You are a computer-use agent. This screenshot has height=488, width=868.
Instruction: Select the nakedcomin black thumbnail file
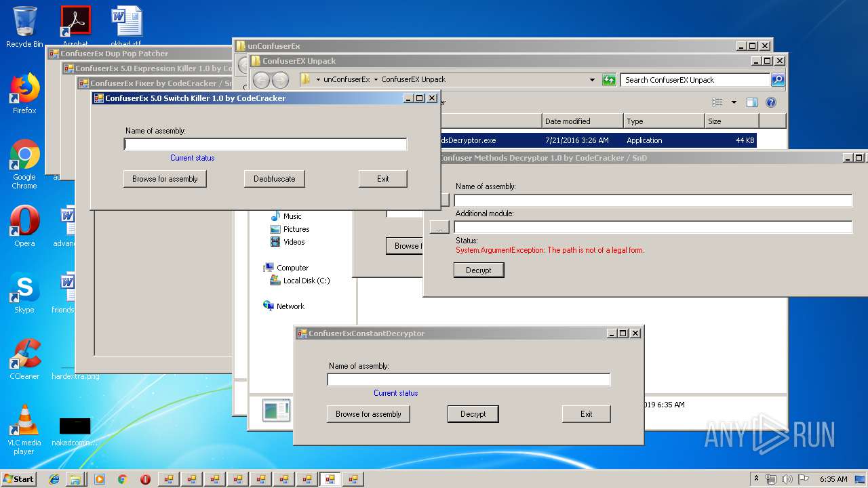click(x=75, y=431)
